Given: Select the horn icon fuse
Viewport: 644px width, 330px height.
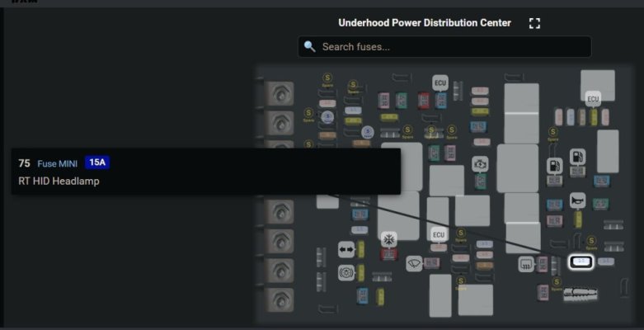Looking at the screenshot, I should (x=577, y=200).
